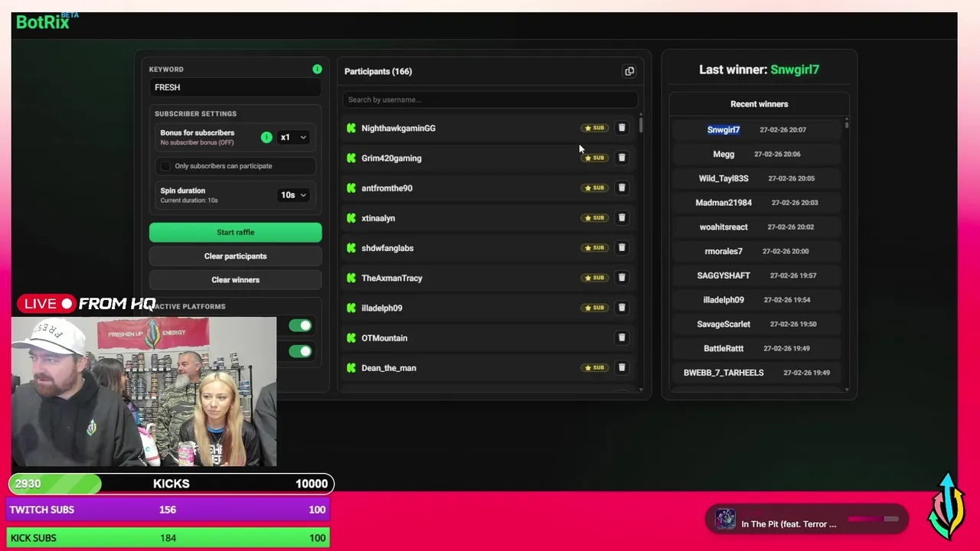Click last winner name Snwgirl7
Viewport: 980px width, 551px height.
[x=795, y=70]
